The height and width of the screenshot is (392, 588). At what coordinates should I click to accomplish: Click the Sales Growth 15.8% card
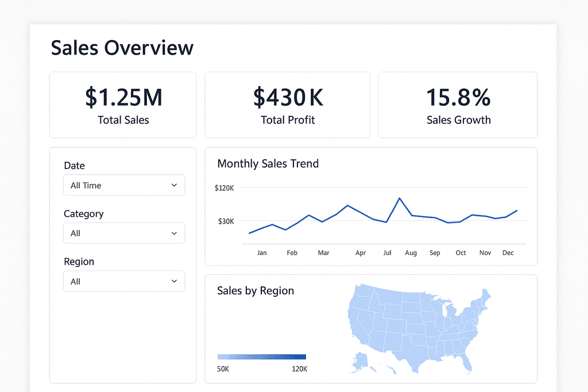coord(458,105)
